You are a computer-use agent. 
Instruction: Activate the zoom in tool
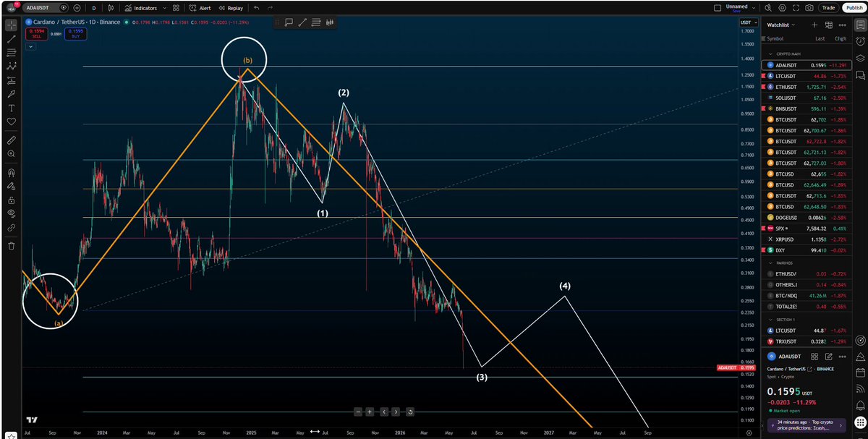[12, 153]
